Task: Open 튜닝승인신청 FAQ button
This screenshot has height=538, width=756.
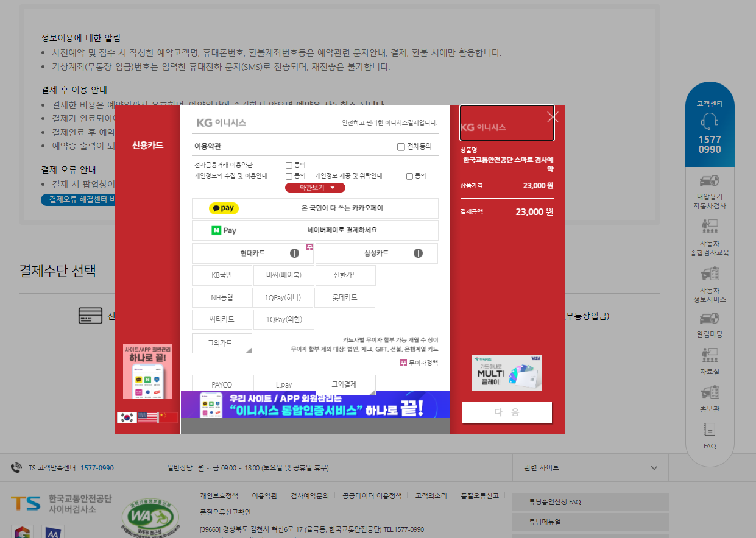Action: 590,502
